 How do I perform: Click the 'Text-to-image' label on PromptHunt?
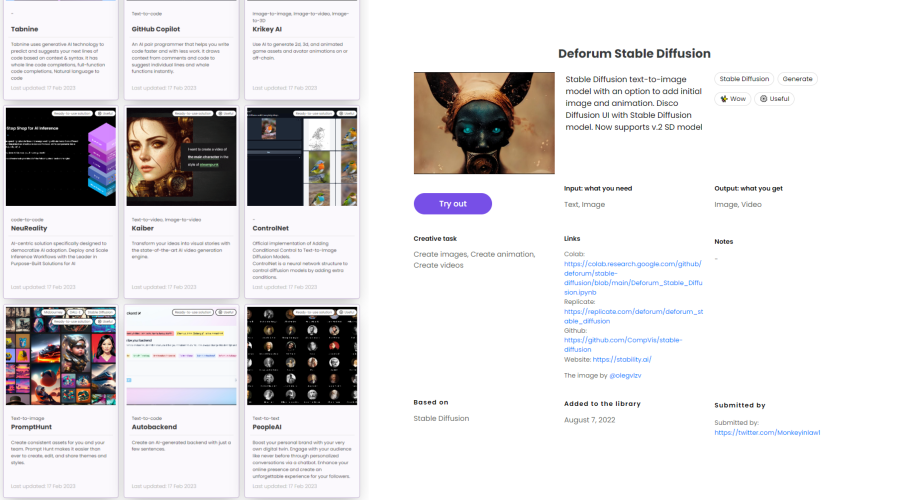[27, 418]
